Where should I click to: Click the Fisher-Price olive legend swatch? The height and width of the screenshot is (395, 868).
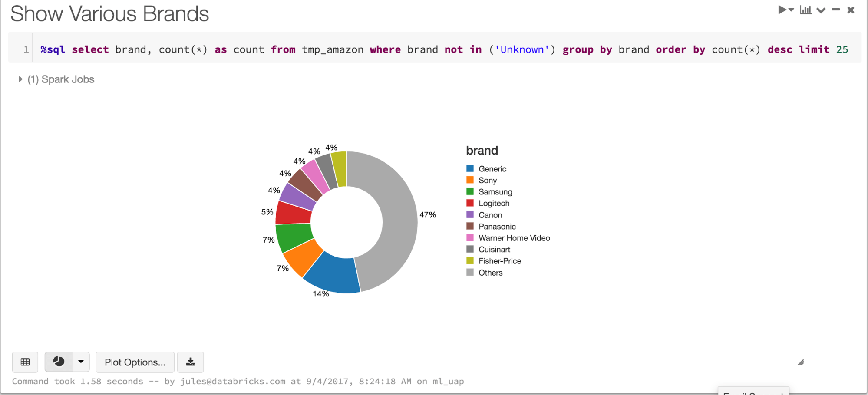[x=470, y=260]
